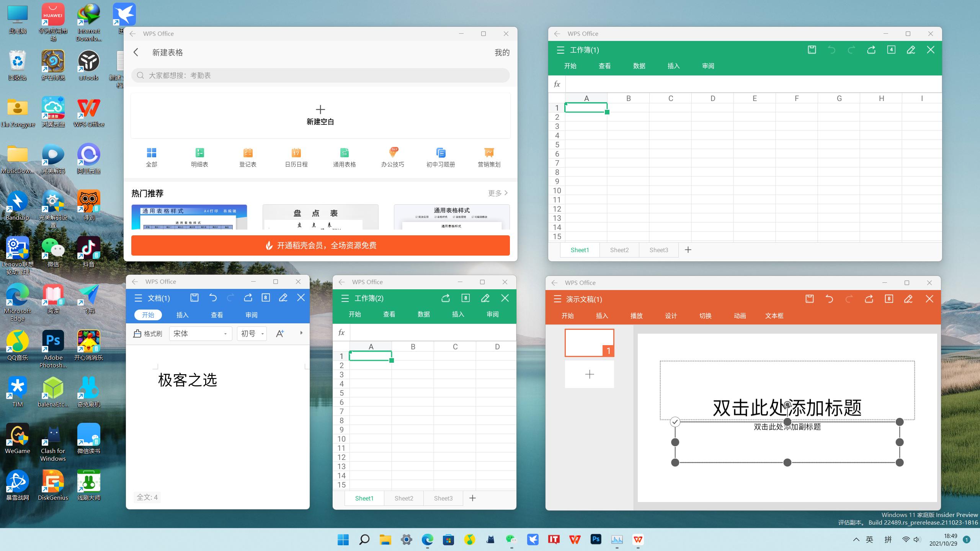980x551 pixels.
Task: Click the hamburger menu icon in 演示文稿(1)
Action: point(557,299)
